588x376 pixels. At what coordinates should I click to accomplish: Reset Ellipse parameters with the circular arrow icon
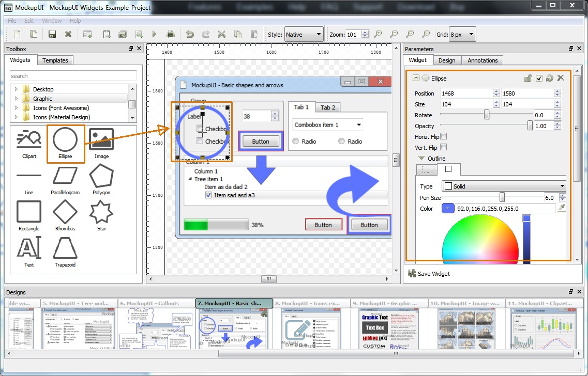pos(549,78)
